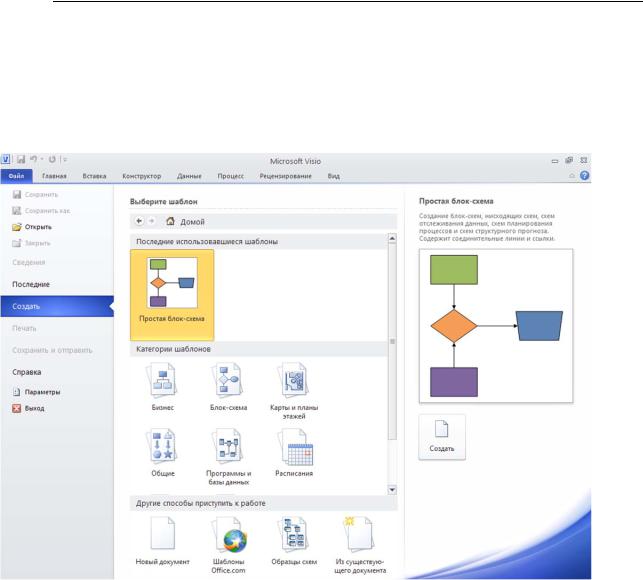The image size is (643, 580).
Task: Switch to the Рецензирование ribbon tab
Action: (x=285, y=176)
